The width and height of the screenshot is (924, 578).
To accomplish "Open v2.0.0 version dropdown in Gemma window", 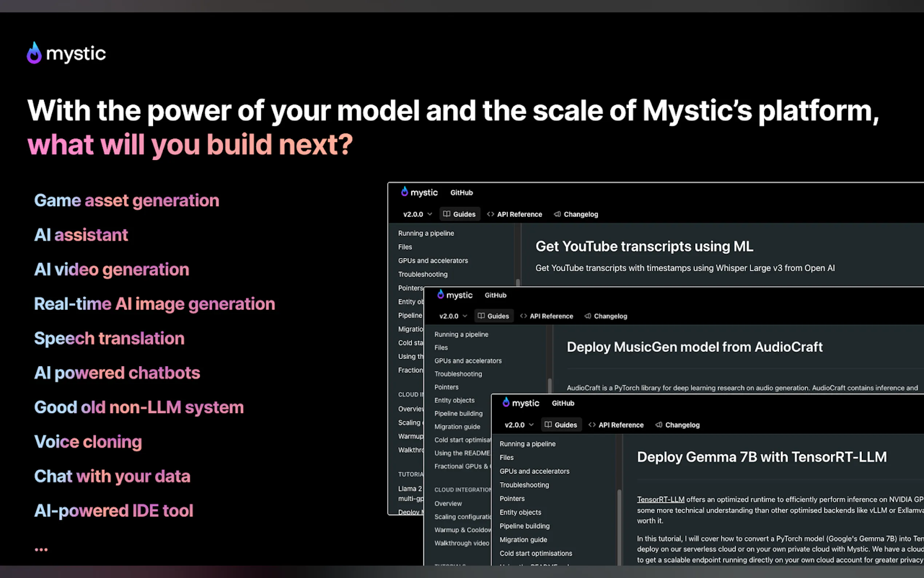I will [x=519, y=425].
